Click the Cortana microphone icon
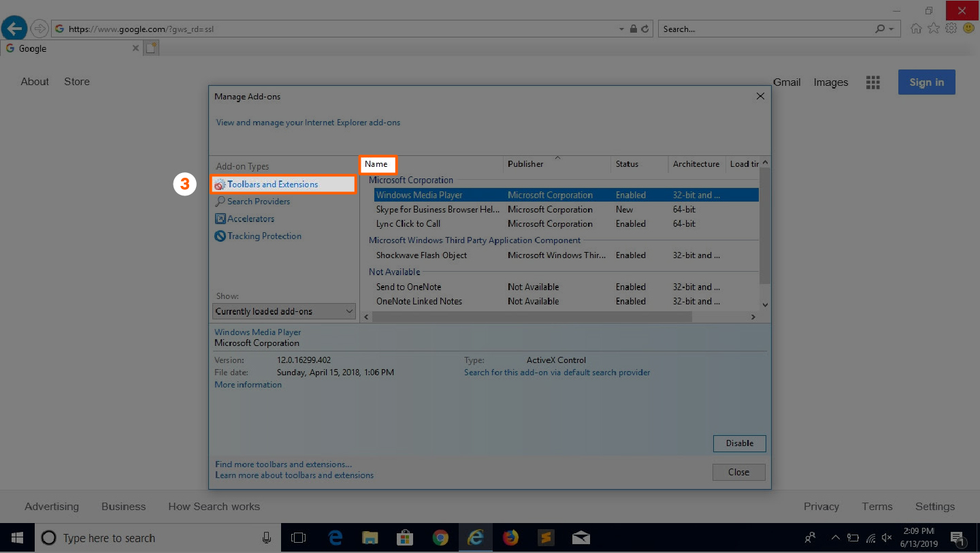The width and height of the screenshot is (980, 553). click(x=267, y=538)
